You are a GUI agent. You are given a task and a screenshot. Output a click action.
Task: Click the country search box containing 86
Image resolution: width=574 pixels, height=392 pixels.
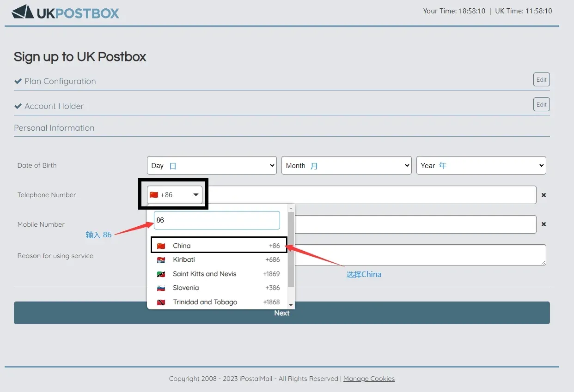click(217, 220)
